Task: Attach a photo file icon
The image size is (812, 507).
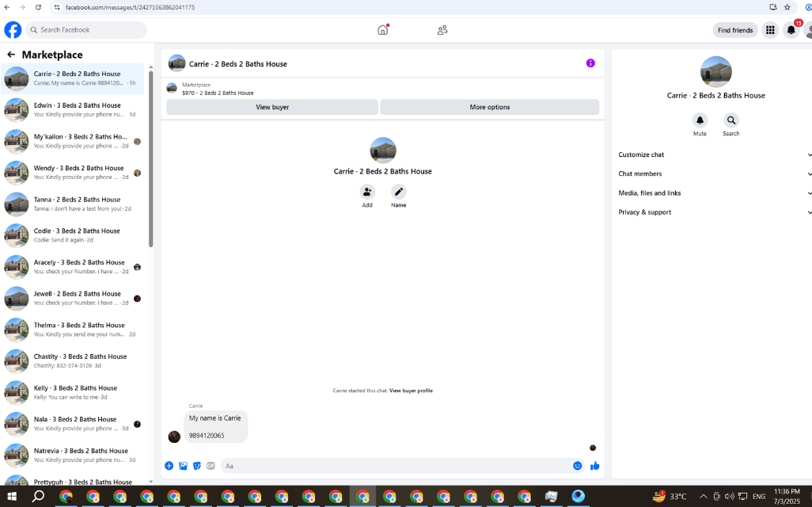Action: [184, 466]
